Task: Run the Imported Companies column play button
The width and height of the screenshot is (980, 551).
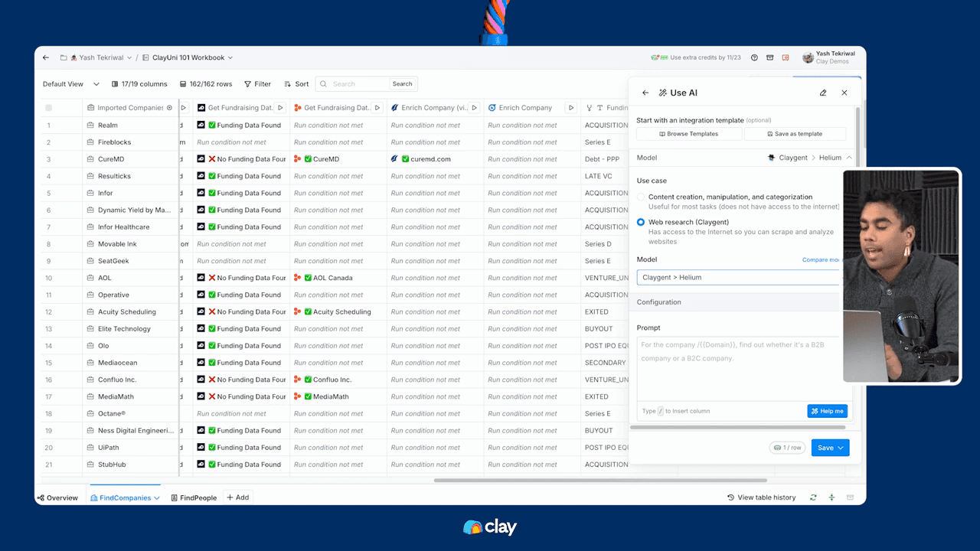Action: coord(183,108)
